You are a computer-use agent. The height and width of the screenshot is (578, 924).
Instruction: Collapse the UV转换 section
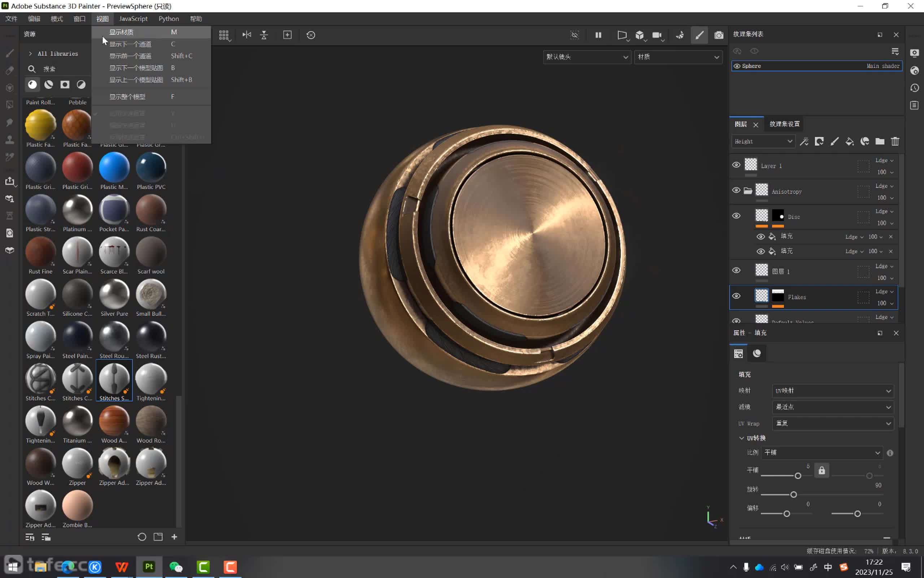click(741, 438)
